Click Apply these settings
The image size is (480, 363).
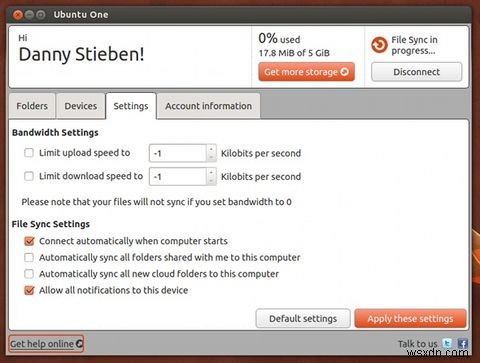(x=410, y=319)
